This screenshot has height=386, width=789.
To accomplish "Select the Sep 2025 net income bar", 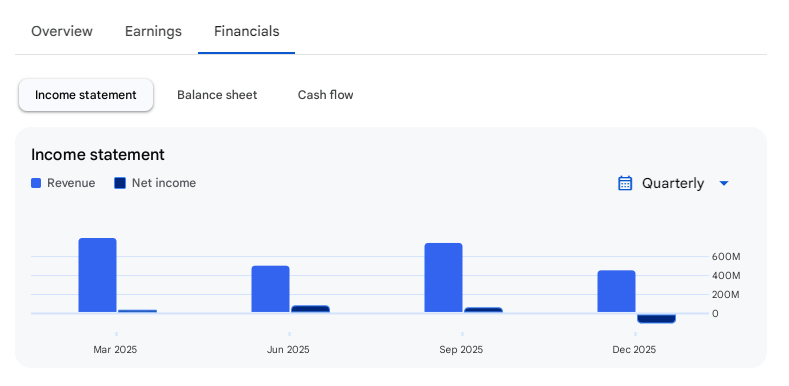I will pos(484,310).
